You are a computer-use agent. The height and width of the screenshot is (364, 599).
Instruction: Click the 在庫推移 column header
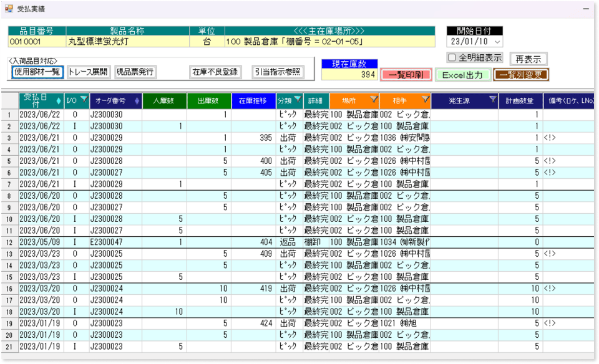(253, 101)
